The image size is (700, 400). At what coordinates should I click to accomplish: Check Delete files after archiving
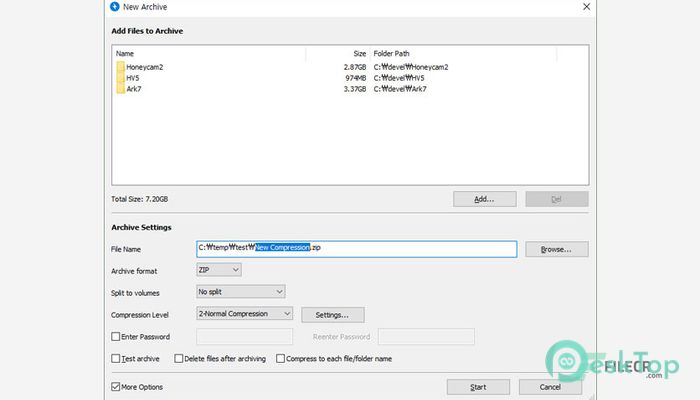[179, 358]
